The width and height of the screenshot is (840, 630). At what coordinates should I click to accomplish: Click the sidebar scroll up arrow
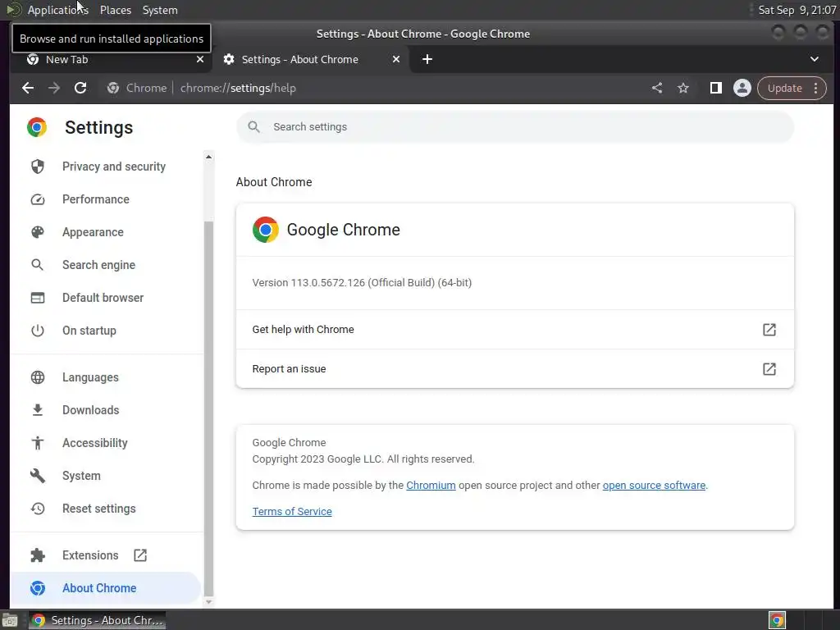click(x=209, y=157)
